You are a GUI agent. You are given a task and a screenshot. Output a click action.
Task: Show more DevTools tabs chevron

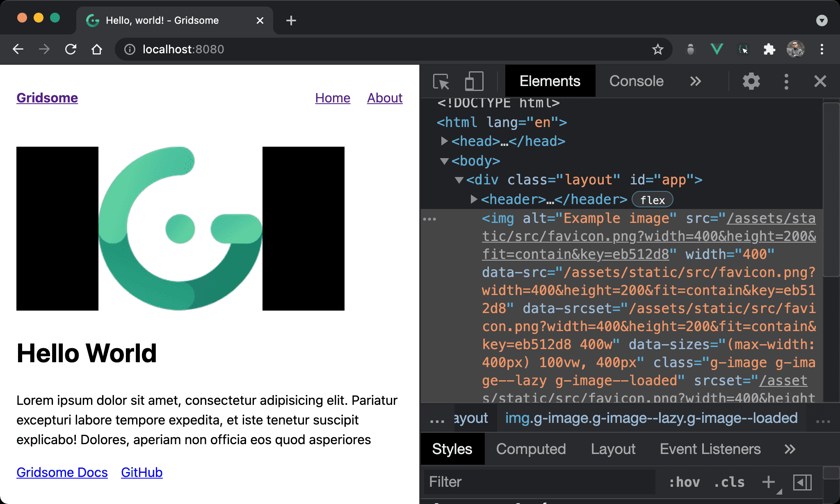point(696,81)
